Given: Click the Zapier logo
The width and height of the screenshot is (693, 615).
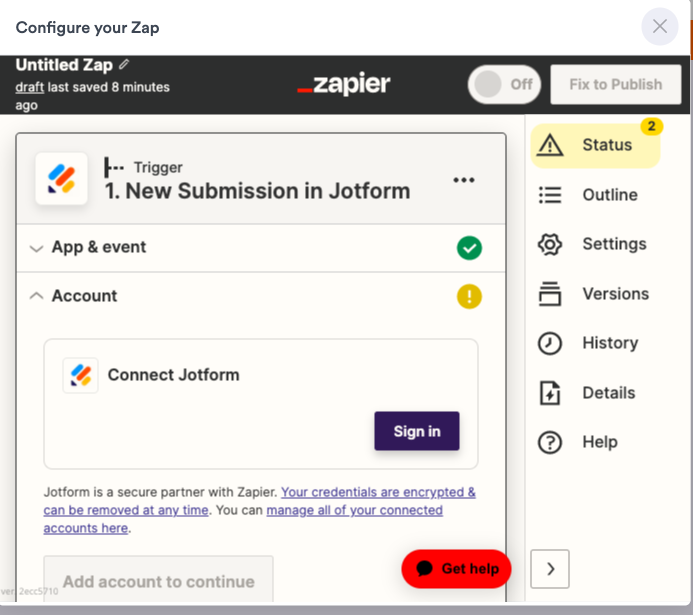Looking at the screenshot, I should coord(344,85).
